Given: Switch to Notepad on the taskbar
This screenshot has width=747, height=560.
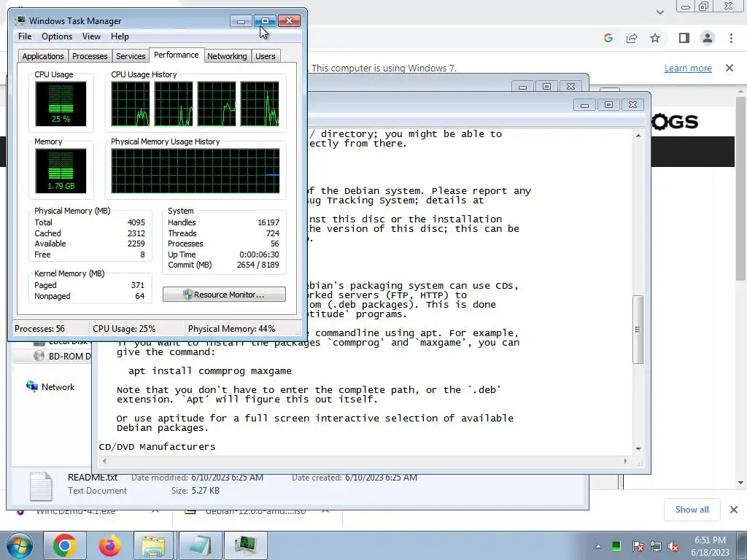Looking at the screenshot, I should coord(200,545).
